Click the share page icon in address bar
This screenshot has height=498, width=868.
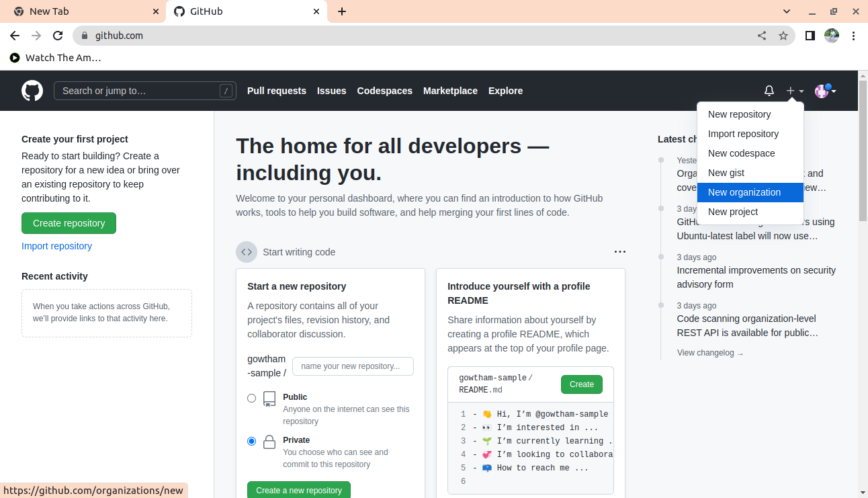(x=762, y=36)
